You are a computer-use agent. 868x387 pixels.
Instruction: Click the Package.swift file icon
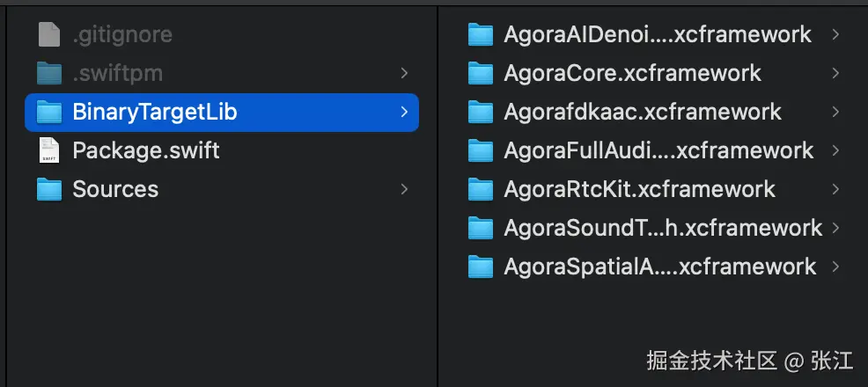pyautogui.click(x=49, y=150)
